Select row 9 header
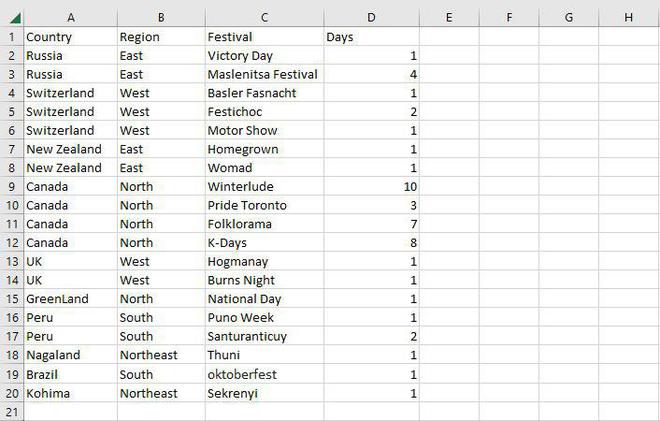The width and height of the screenshot is (660, 421). 11,186
